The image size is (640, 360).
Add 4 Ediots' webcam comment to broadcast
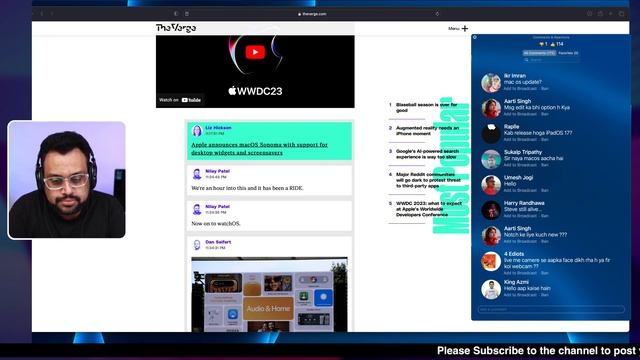pyautogui.click(x=520, y=273)
